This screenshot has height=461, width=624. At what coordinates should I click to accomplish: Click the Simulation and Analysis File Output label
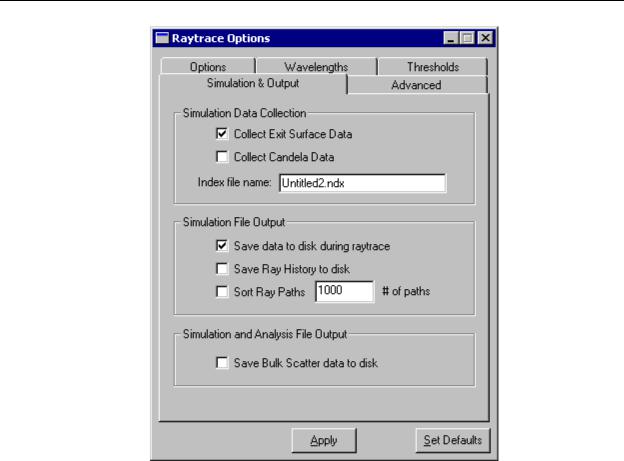click(265, 334)
